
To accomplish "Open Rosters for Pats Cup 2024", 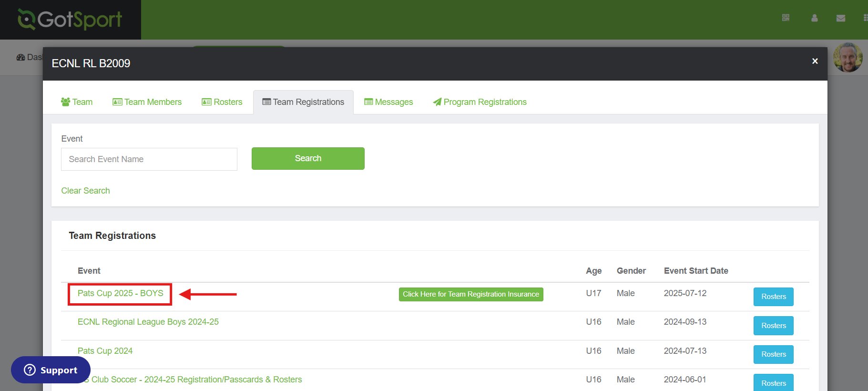I will pos(773,354).
